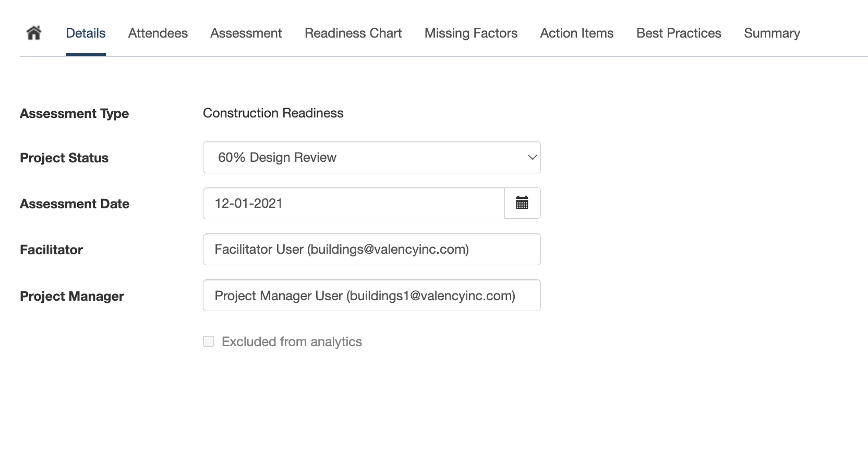This screenshot has height=449, width=868.
Task: Switch to the Attendees tab
Action: coord(158,33)
